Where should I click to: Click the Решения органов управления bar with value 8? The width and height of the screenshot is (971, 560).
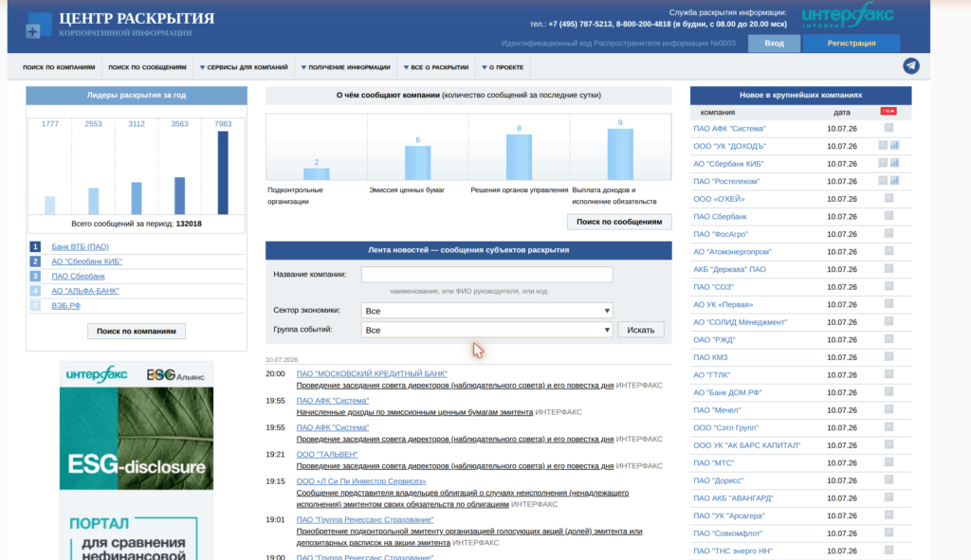pyautogui.click(x=519, y=157)
